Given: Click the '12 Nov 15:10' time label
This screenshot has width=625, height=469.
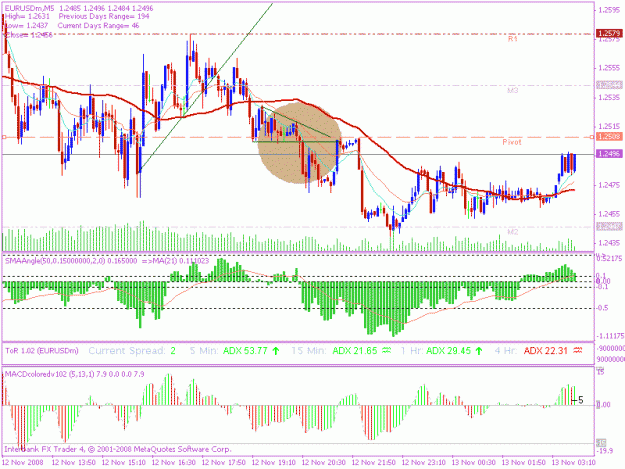Looking at the screenshot, I should click(x=124, y=463).
